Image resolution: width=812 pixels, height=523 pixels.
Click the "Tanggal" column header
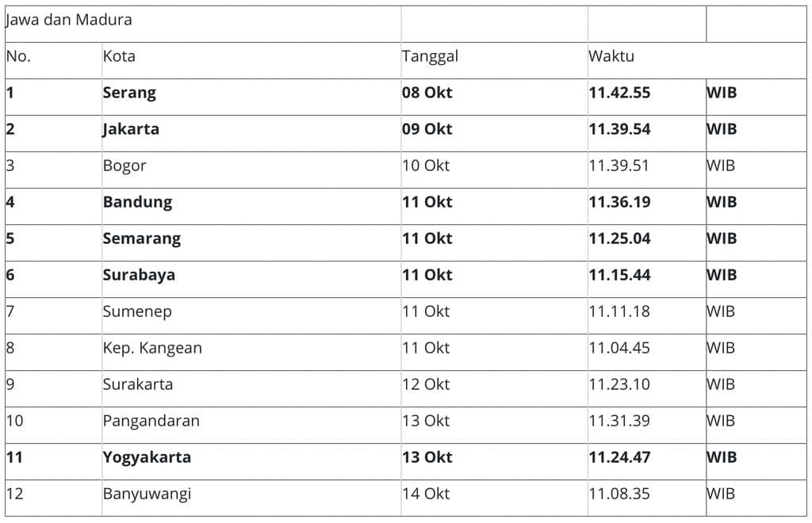click(x=430, y=56)
